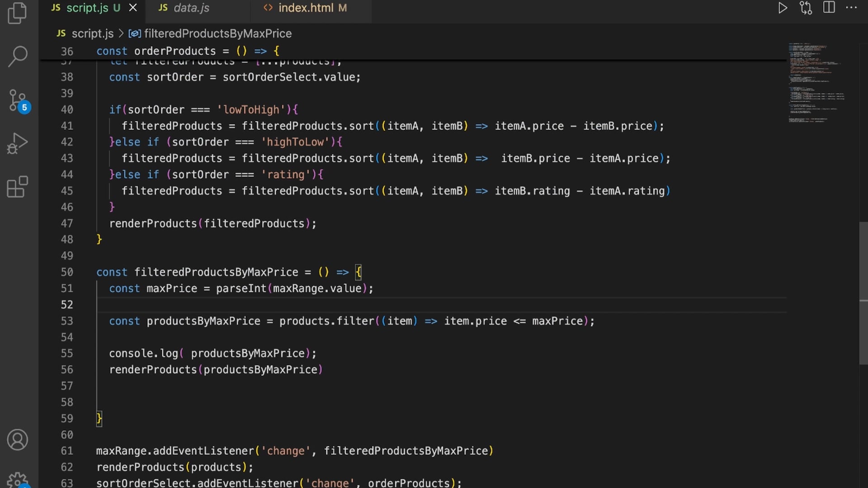Switch to the data.js tab
Viewport: 868px width, 488px height.
tap(191, 8)
